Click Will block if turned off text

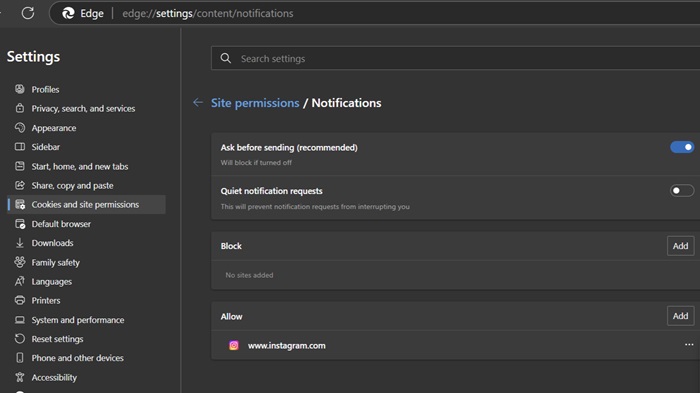(x=256, y=163)
